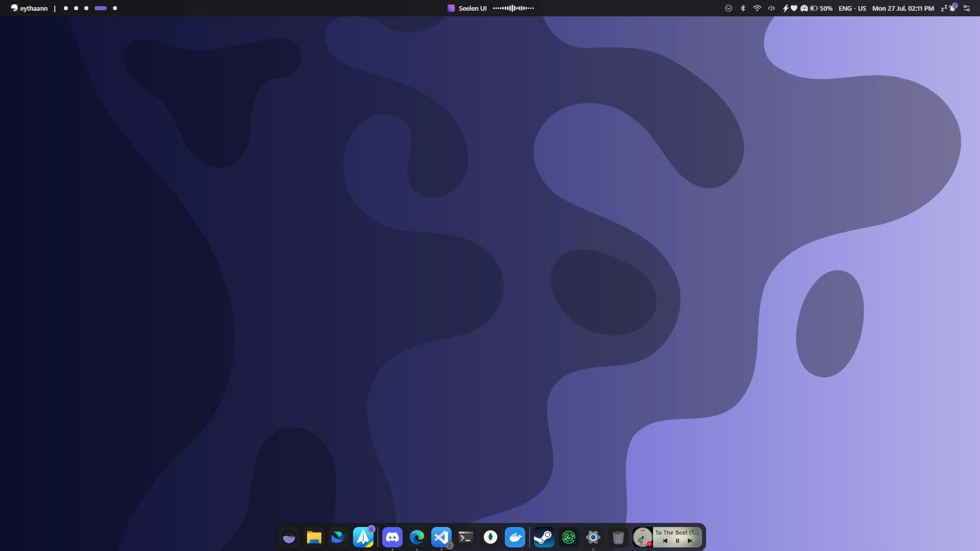The height and width of the screenshot is (551, 980).
Task: Open Microsoft Edge browser from dock
Action: pos(417,537)
